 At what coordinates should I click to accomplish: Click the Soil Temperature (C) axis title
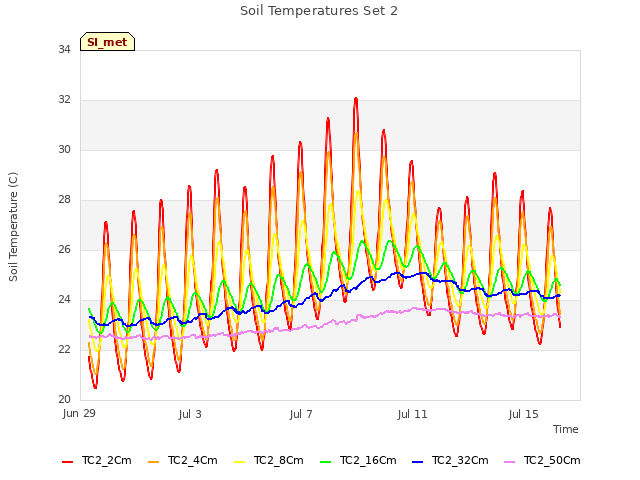(13, 227)
